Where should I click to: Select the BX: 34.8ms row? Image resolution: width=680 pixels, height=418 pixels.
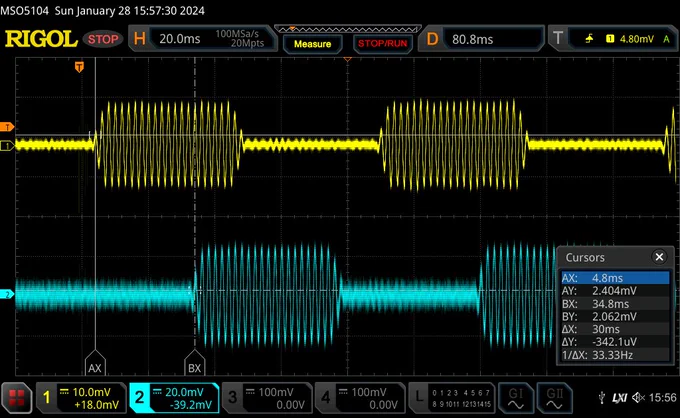tap(615, 304)
